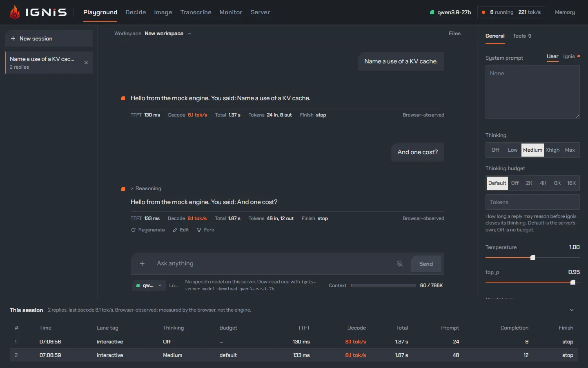Open the Server tab
Image resolution: width=588 pixels, height=368 pixels.
click(x=260, y=12)
